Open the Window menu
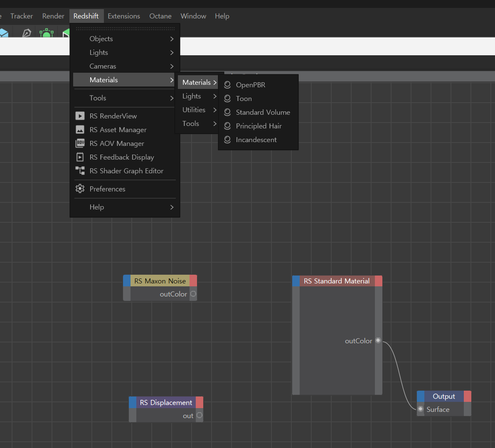The height and width of the screenshot is (448, 495). (x=193, y=16)
